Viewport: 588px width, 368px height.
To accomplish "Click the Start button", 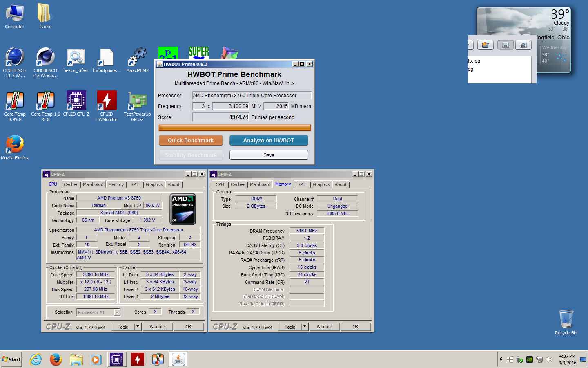I will click(x=11, y=359).
